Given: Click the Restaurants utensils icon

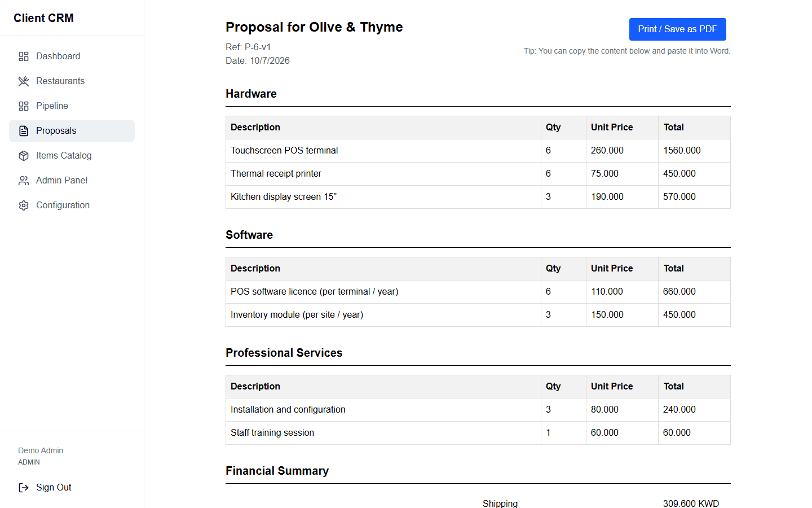Looking at the screenshot, I should click(x=24, y=81).
